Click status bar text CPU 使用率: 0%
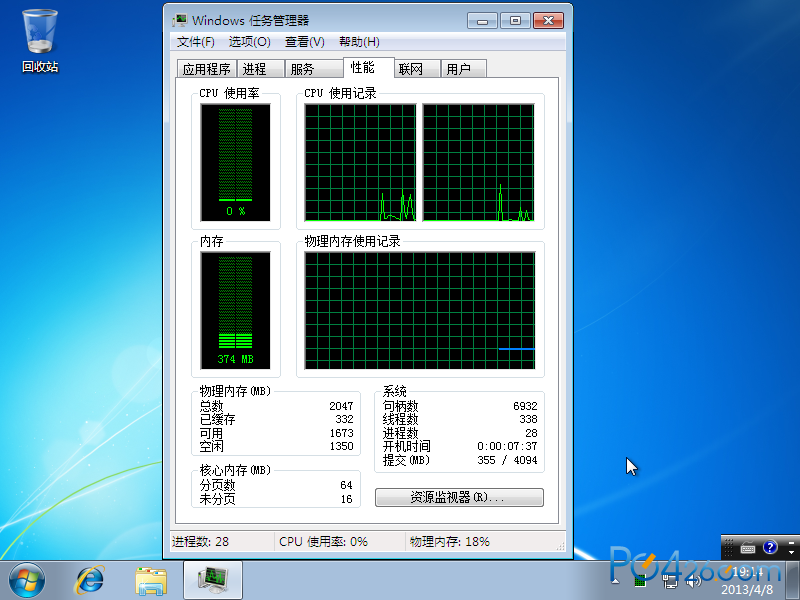The image size is (800, 600). [323, 542]
